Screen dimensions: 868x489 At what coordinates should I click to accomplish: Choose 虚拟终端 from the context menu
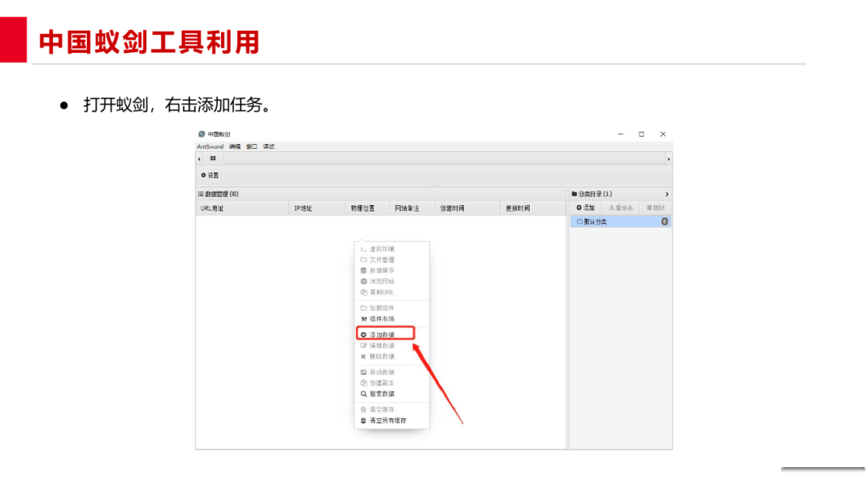tap(392, 249)
